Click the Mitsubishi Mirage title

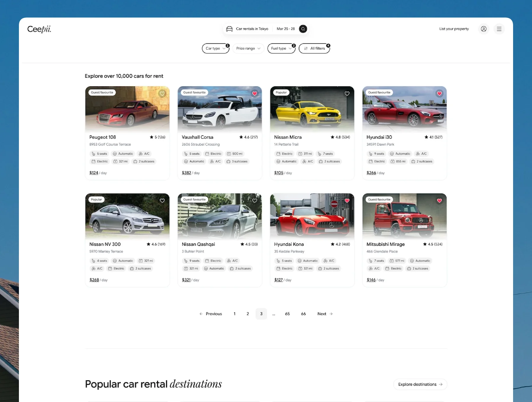tap(386, 244)
